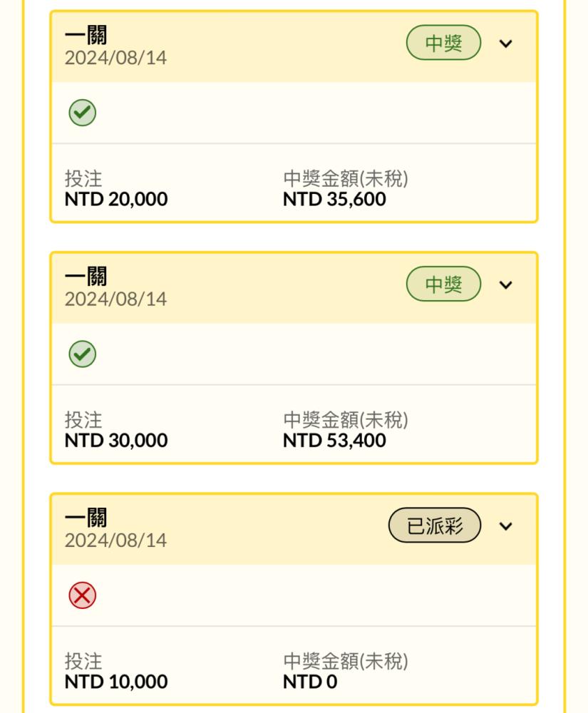Select 一關 title of the NTD 30,000 bet card
Image resolution: width=588 pixels, height=713 pixels.
pyautogui.click(x=86, y=277)
